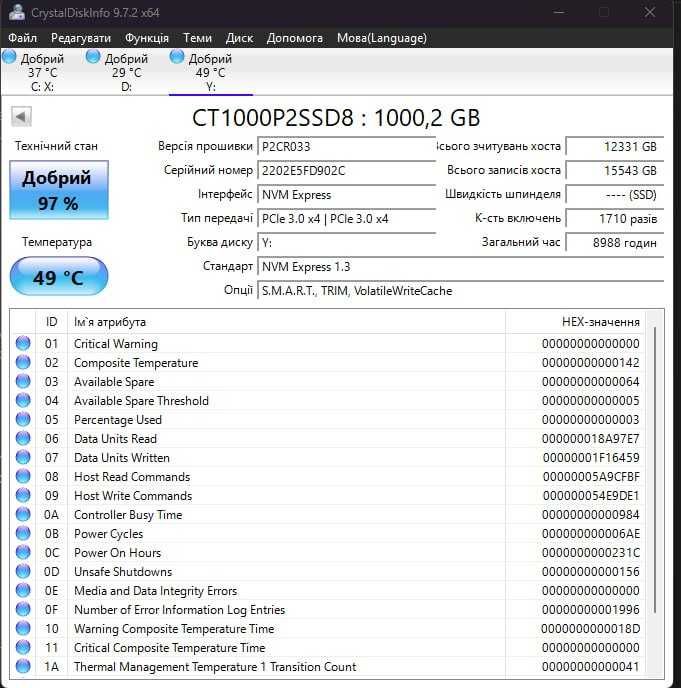Viewport: 681px width, 688px height.
Task: Click the standard field NVM Express 1.3
Action: point(460,267)
